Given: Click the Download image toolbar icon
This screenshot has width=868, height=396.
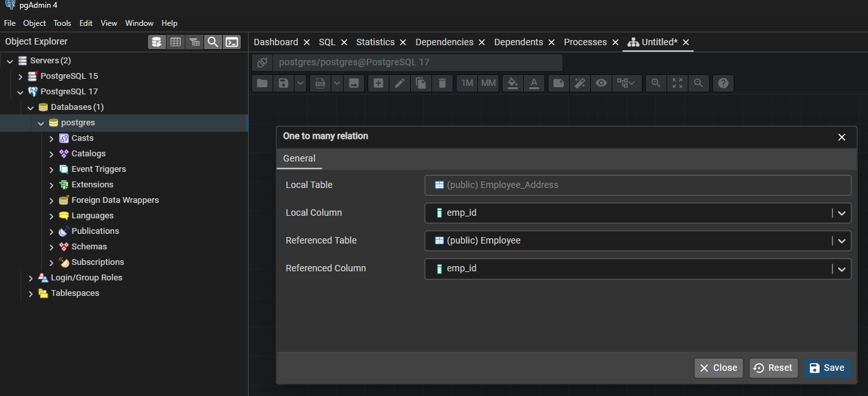Looking at the screenshot, I should pyautogui.click(x=353, y=83).
